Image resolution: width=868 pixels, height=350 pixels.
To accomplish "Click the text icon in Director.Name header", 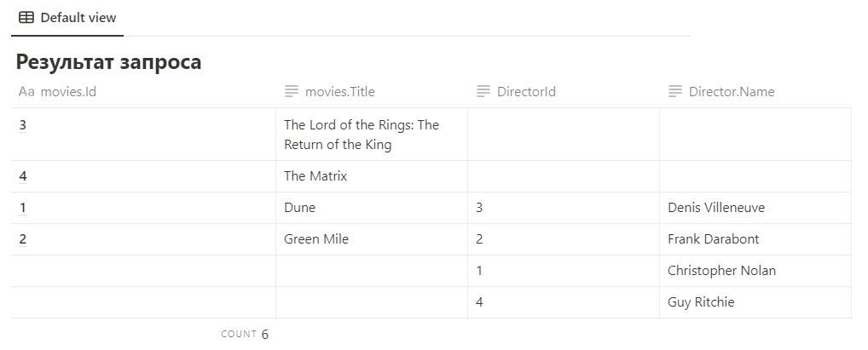I will pyautogui.click(x=675, y=91).
